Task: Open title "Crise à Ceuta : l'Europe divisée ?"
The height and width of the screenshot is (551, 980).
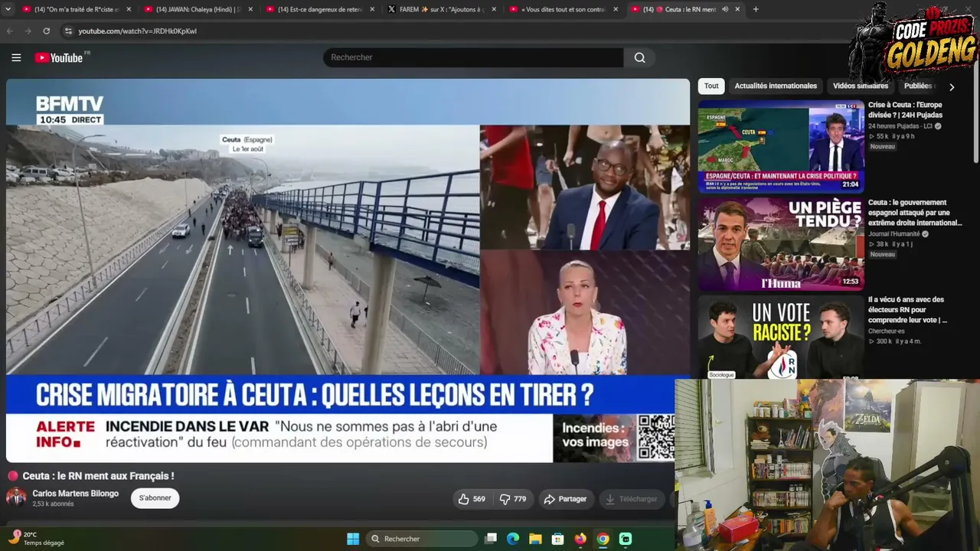Action: click(906, 109)
